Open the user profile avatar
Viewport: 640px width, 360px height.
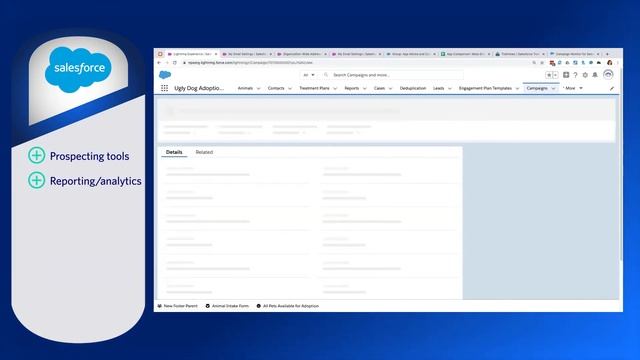(x=608, y=75)
